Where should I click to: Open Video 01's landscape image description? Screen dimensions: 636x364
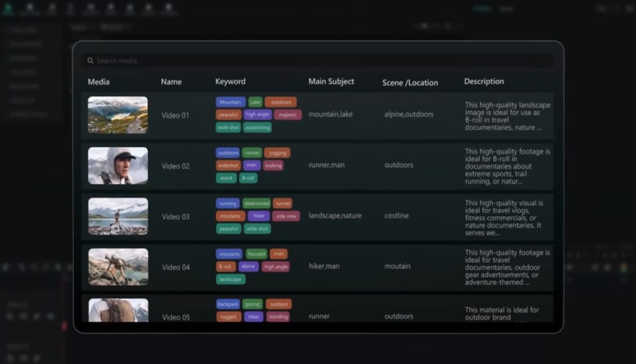[508, 116]
